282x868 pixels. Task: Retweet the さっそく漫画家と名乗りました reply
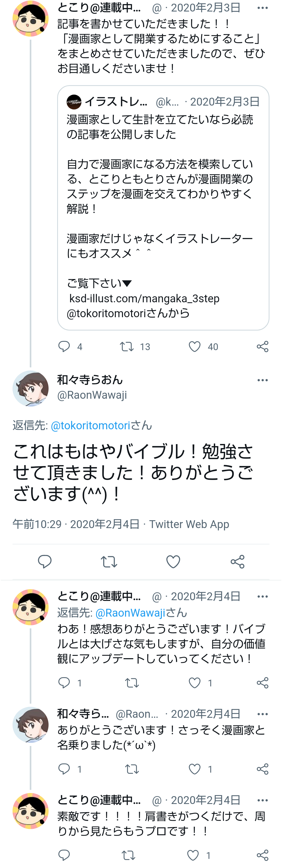pyautogui.click(x=132, y=769)
